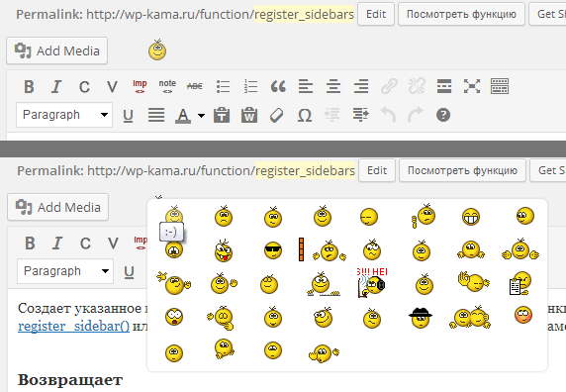566x392 pixels.
Task: Increase indent of paragraph
Action: 360,115
